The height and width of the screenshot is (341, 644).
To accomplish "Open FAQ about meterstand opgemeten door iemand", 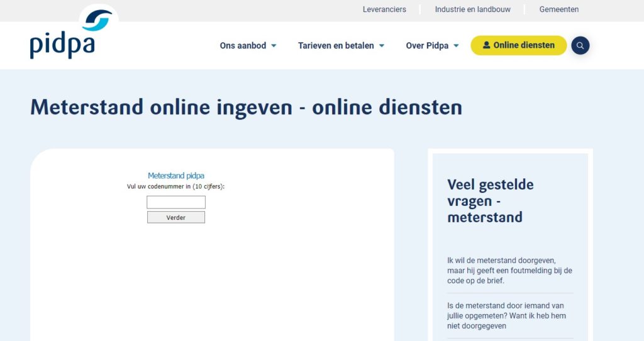I will click(x=507, y=315).
